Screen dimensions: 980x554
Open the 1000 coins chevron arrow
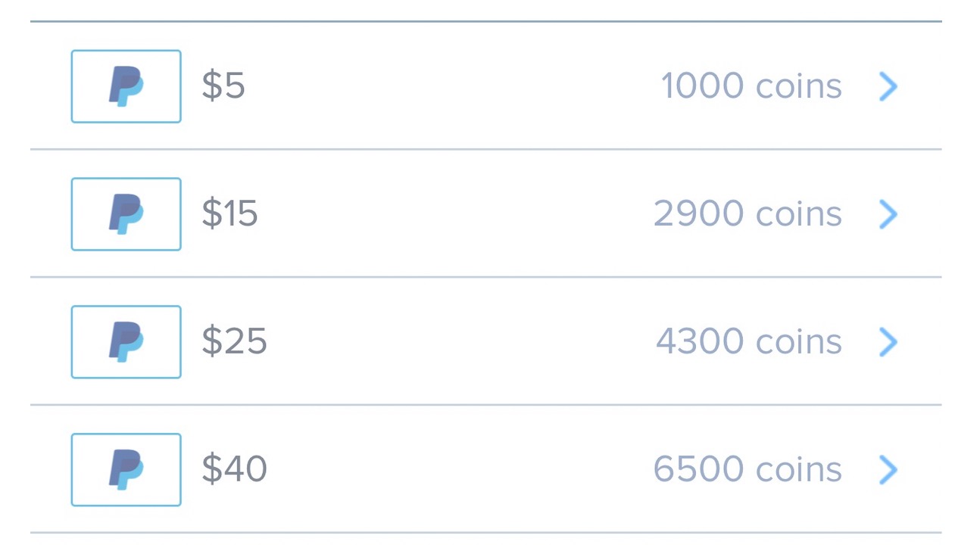pos(888,86)
